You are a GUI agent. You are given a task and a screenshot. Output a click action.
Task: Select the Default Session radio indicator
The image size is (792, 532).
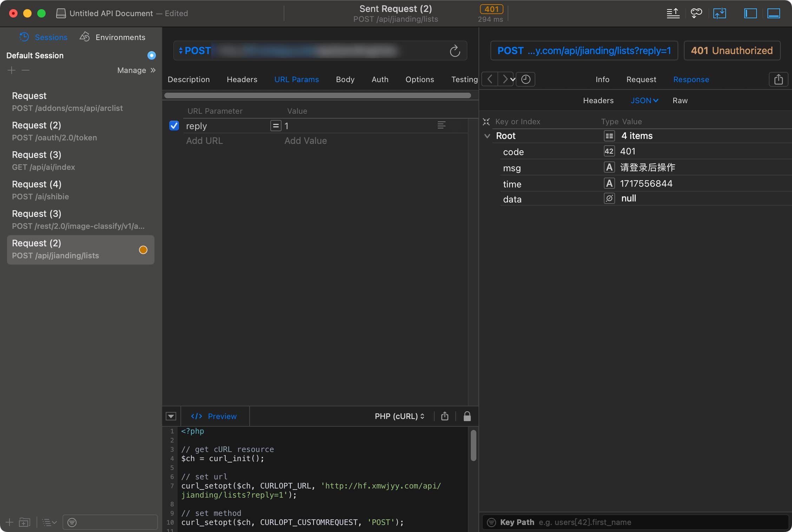(x=151, y=55)
